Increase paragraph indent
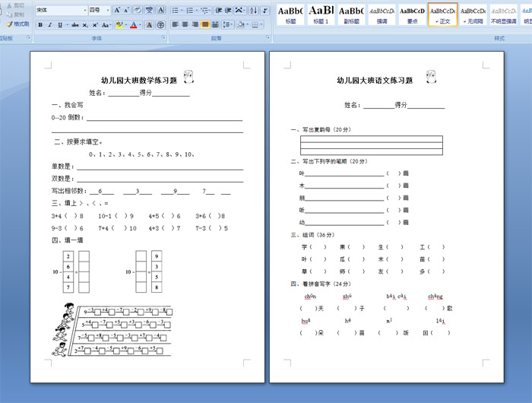The image size is (532, 403). click(228, 10)
